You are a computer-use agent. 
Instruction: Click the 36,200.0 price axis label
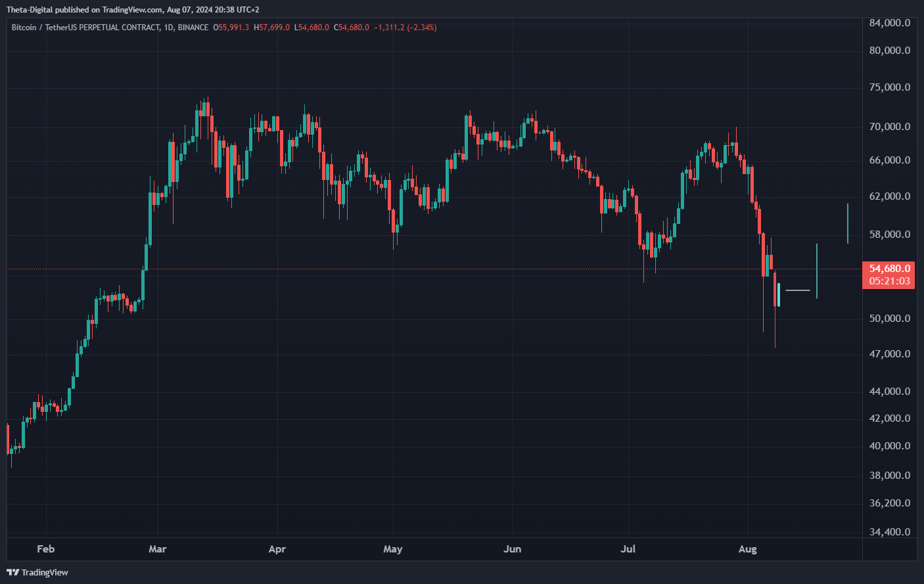[x=890, y=503]
